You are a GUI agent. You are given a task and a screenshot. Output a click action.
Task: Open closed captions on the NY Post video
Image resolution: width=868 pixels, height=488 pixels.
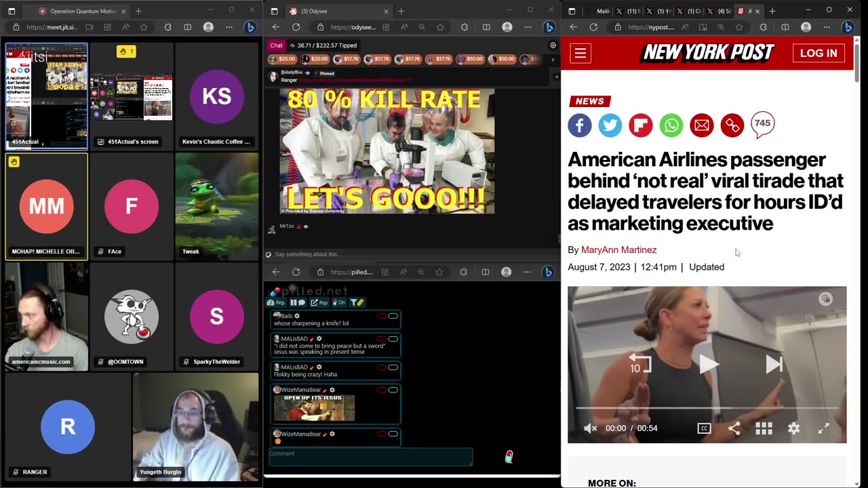[704, 428]
